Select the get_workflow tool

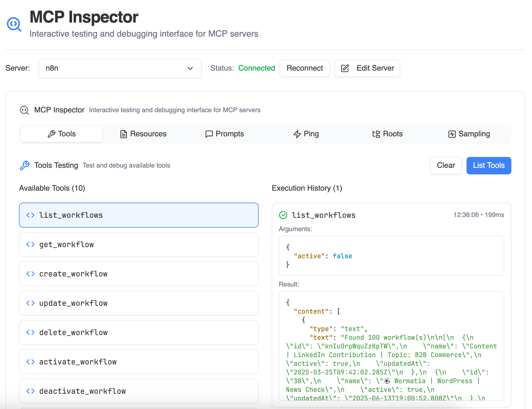139,244
